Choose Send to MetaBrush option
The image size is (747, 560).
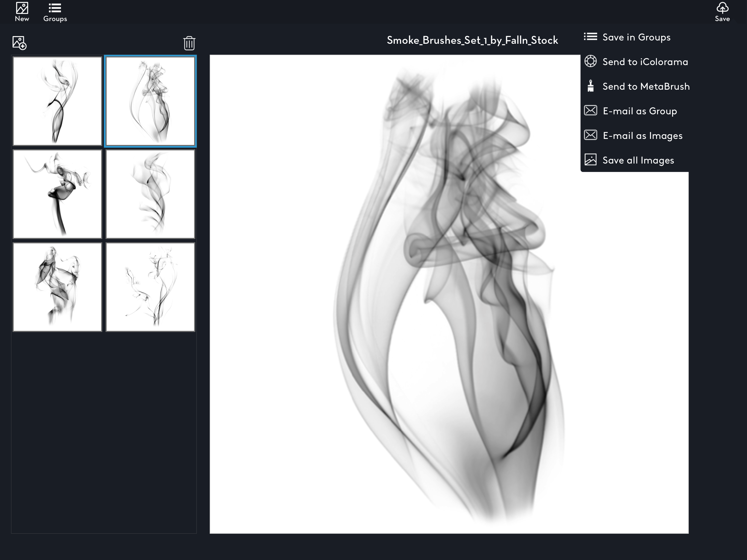point(646,86)
